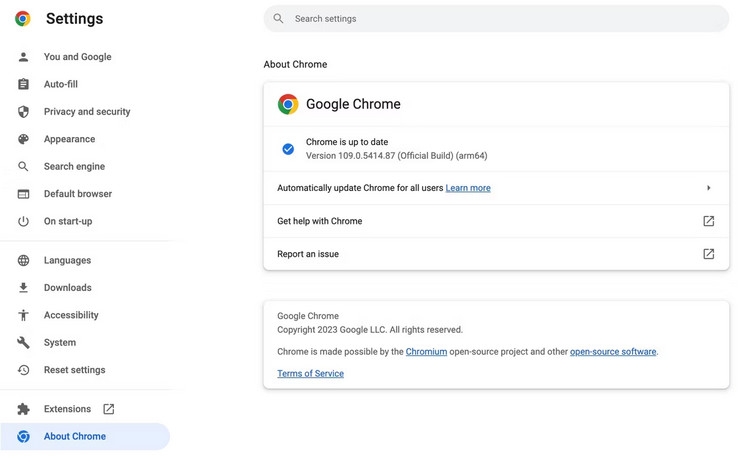Click the external-link icon next to Extensions
This screenshot has height=462, width=750.
109,409
